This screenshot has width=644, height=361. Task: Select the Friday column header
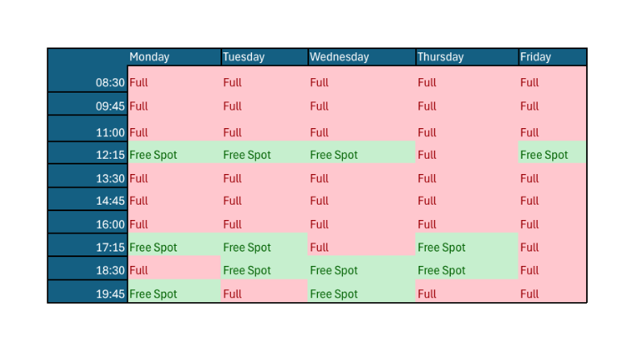click(x=552, y=56)
